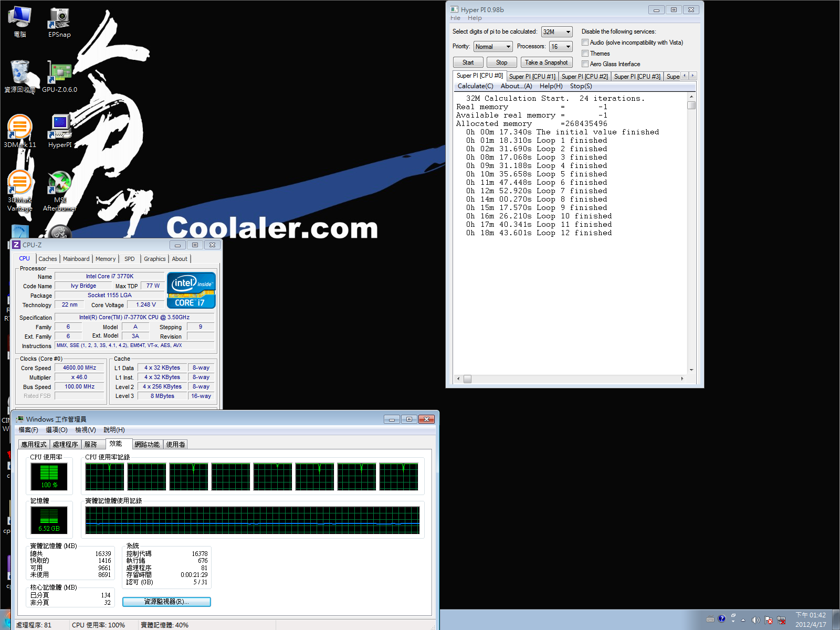Open the Recycle Bin icon
Screen dimensions: 840x630
pos(20,77)
